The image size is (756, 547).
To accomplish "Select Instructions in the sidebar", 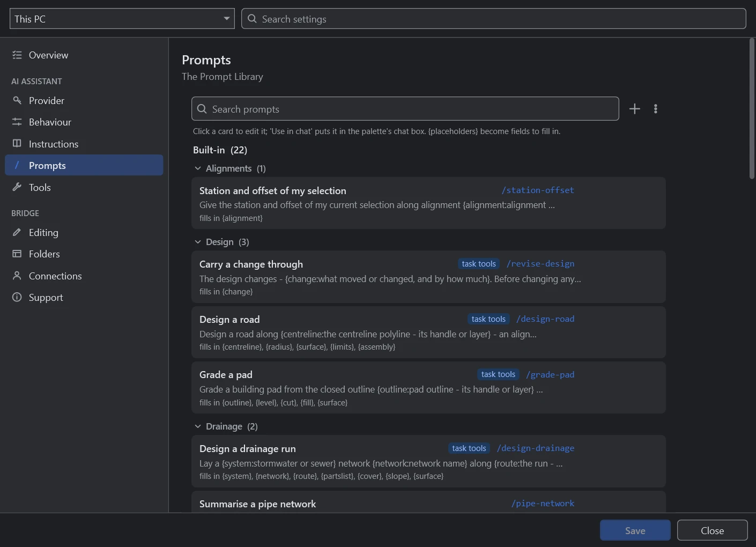I will click(x=84, y=144).
